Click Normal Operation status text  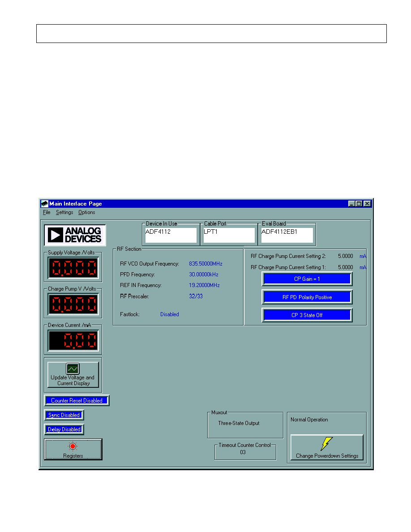(309, 420)
